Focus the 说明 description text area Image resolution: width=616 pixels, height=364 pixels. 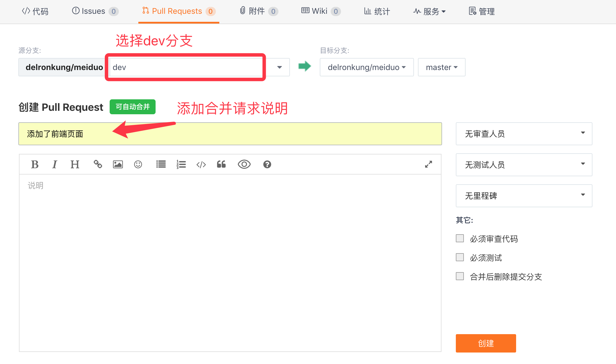(x=230, y=263)
